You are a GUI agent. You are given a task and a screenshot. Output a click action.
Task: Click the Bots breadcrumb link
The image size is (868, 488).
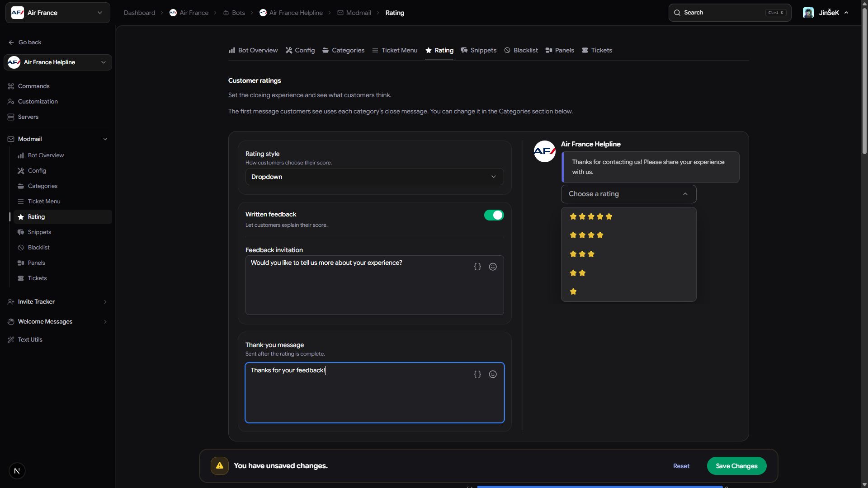tap(234, 13)
